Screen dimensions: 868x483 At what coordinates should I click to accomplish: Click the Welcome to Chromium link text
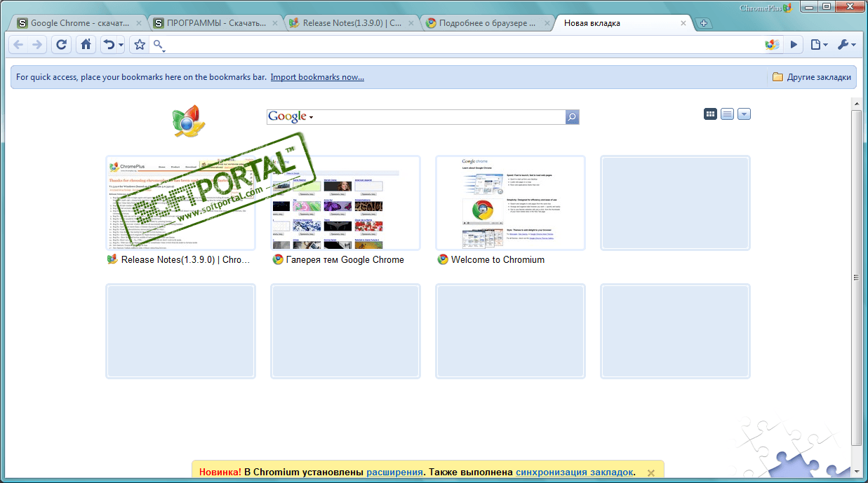(498, 259)
